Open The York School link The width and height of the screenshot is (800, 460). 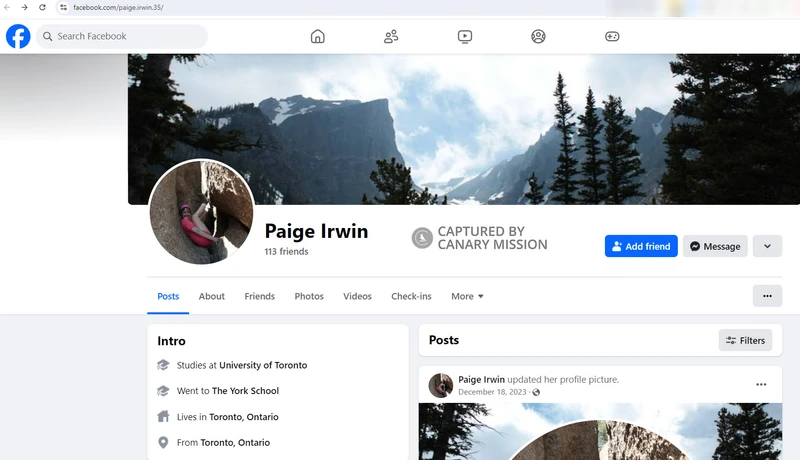pos(245,391)
